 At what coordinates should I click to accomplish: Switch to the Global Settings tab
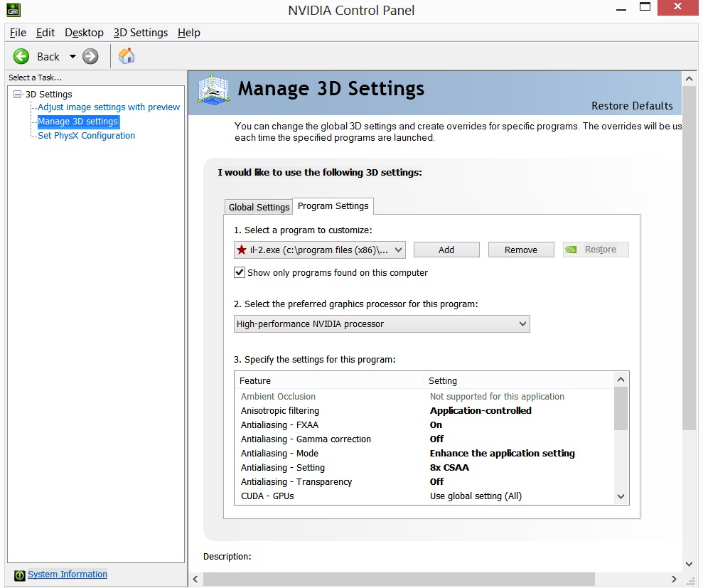pos(259,207)
